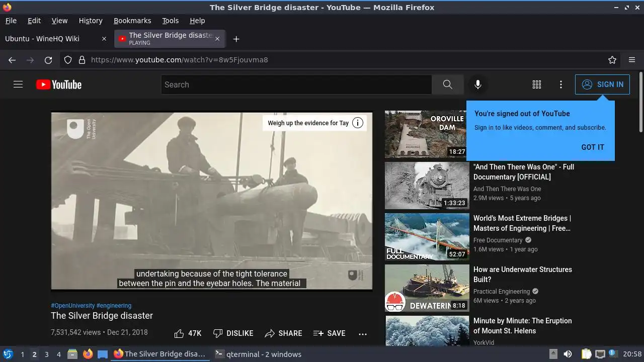Click the video player to pause
644x362 pixels.
[212, 201]
